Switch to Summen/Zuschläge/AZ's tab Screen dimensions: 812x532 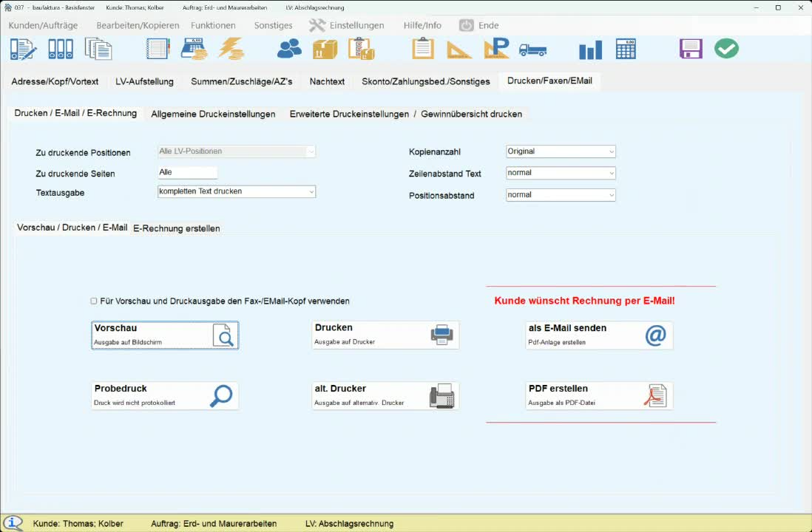coord(242,81)
